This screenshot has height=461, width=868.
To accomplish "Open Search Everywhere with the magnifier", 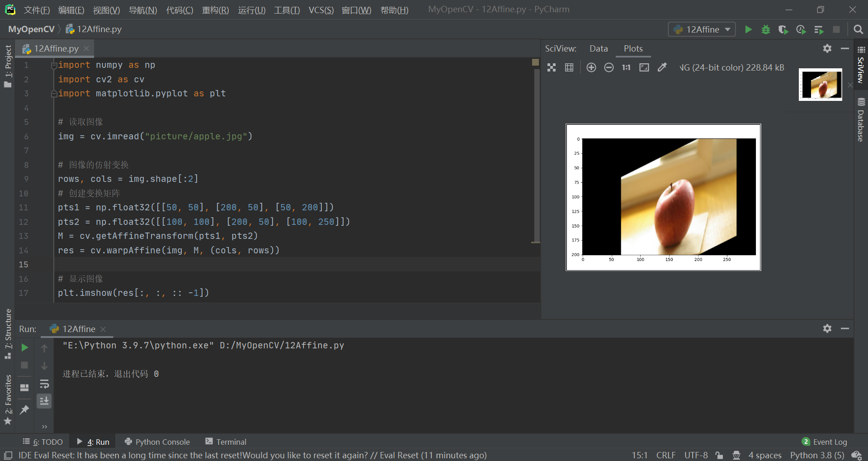I will [x=859, y=29].
